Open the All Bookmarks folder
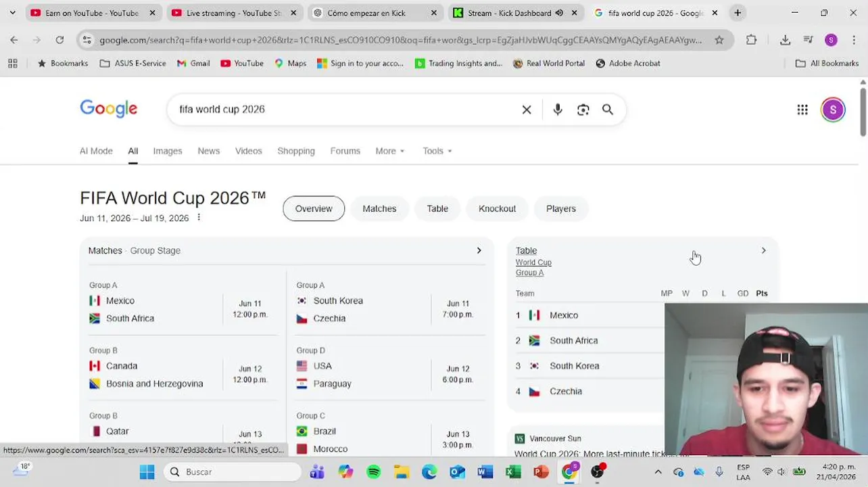 tap(827, 63)
